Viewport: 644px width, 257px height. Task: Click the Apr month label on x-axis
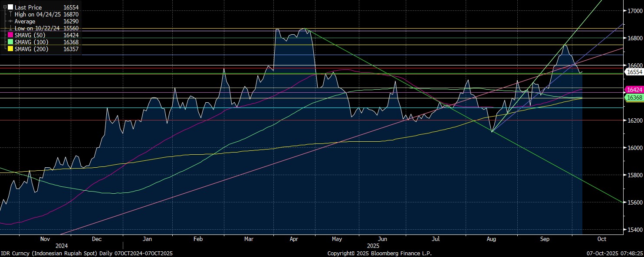click(x=294, y=239)
